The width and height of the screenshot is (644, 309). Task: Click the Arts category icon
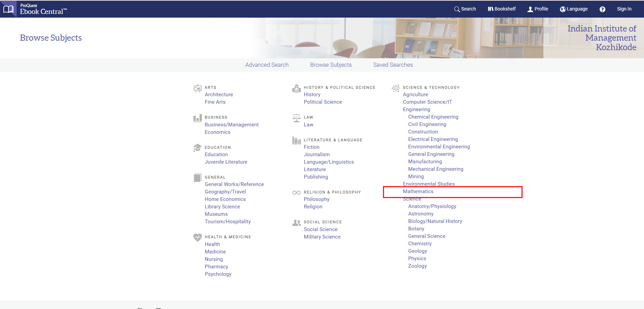point(197,88)
